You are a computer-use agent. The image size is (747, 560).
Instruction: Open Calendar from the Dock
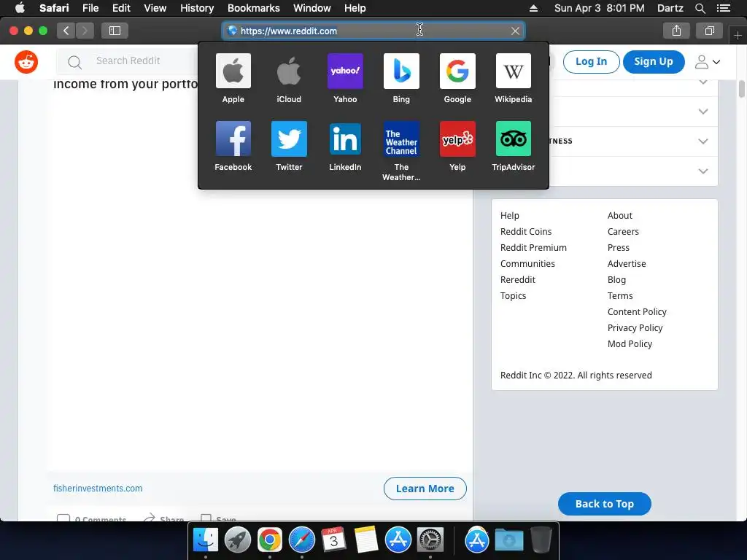pos(334,540)
